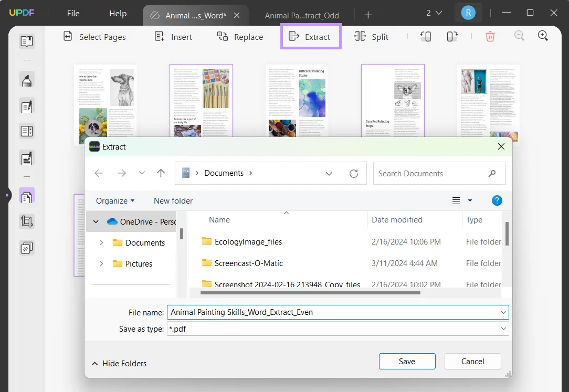Refresh the Documents folder listing
The height and width of the screenshot is (392, 569).
[x=353, y=174]
